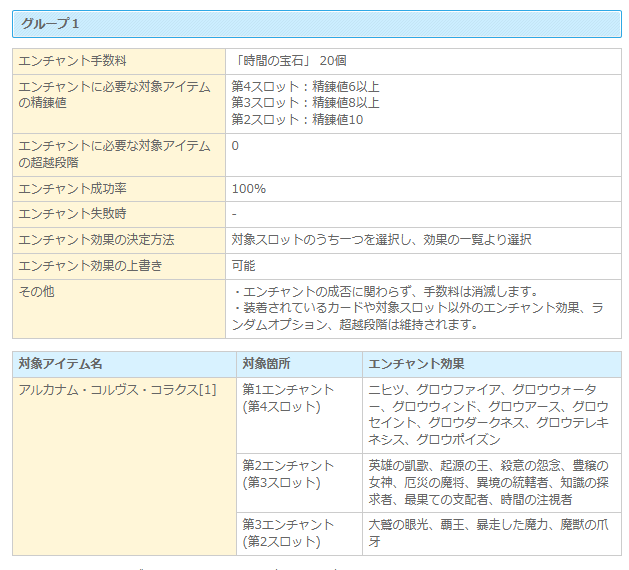Click the エンチャント効果の決定方法 label
629x570 pixels.
pyautogui.click(x=96, y=240)
